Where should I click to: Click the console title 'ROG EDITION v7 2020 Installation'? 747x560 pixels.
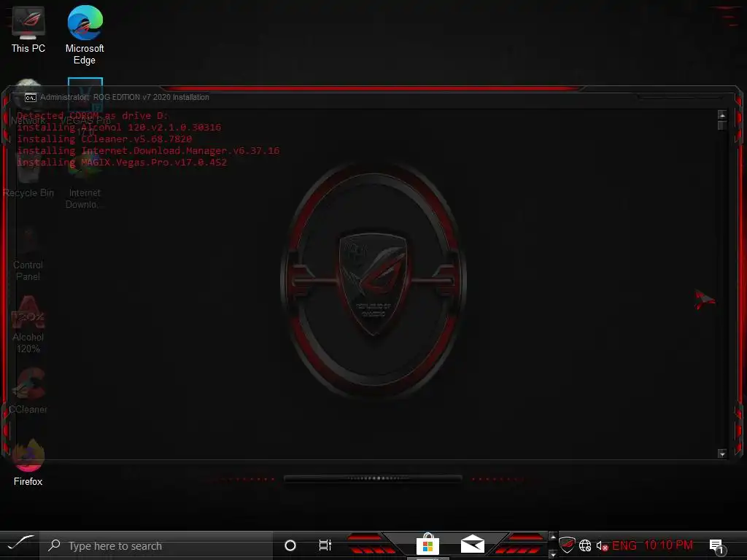pos(151,97)
